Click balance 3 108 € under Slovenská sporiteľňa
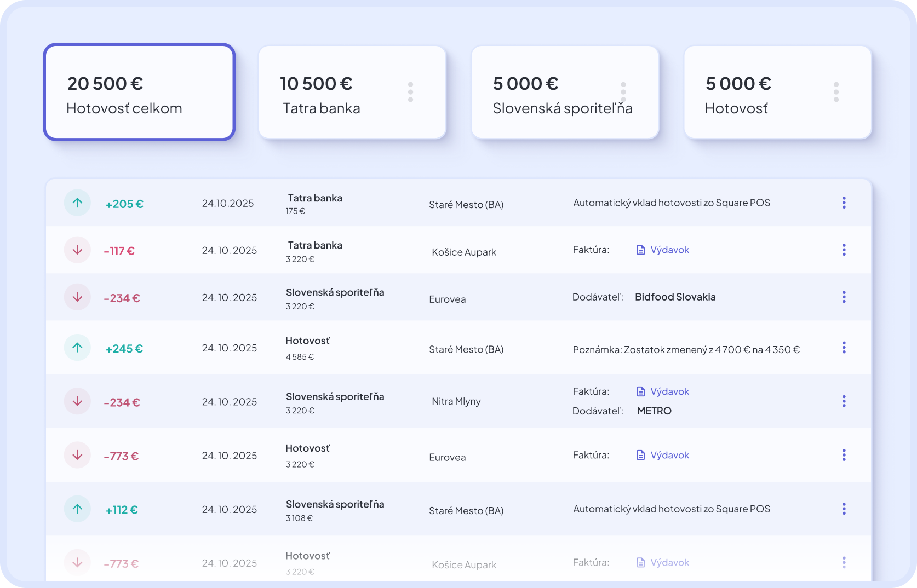 [x=299, y=518]
